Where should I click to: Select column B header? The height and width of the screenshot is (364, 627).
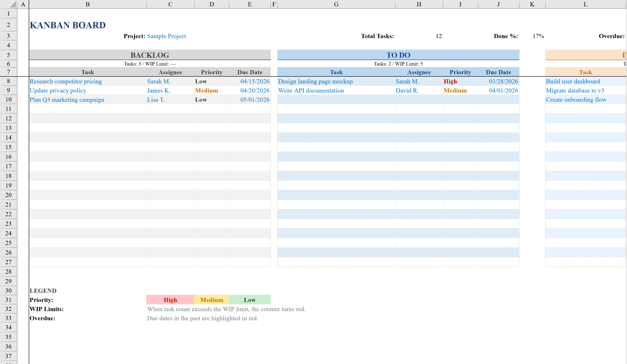(88, 4)
